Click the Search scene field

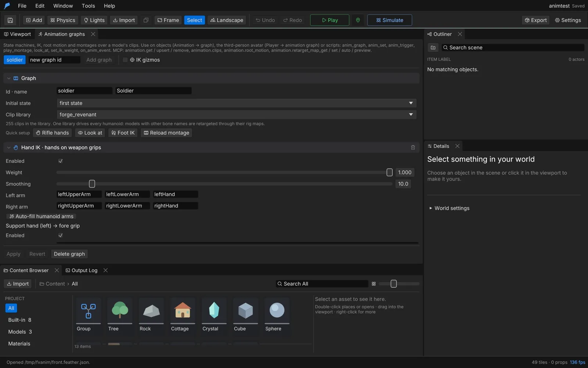(513, 47)
